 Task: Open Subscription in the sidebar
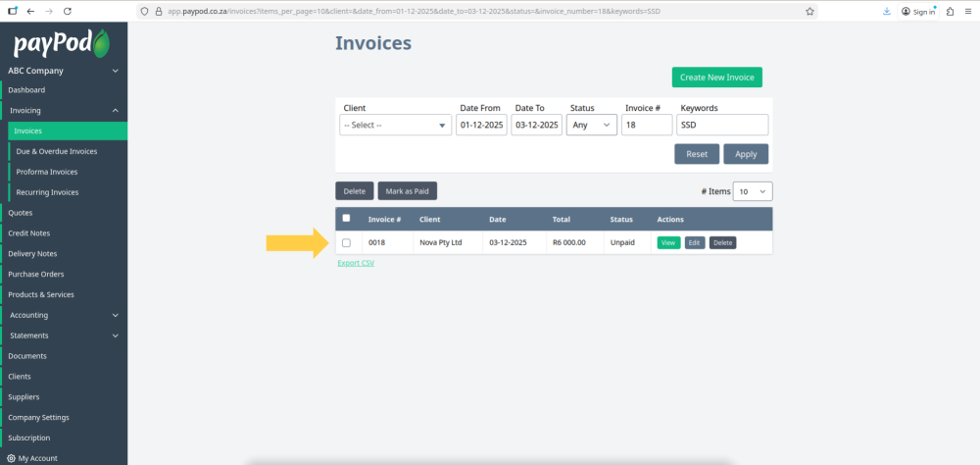pos(28,439)
